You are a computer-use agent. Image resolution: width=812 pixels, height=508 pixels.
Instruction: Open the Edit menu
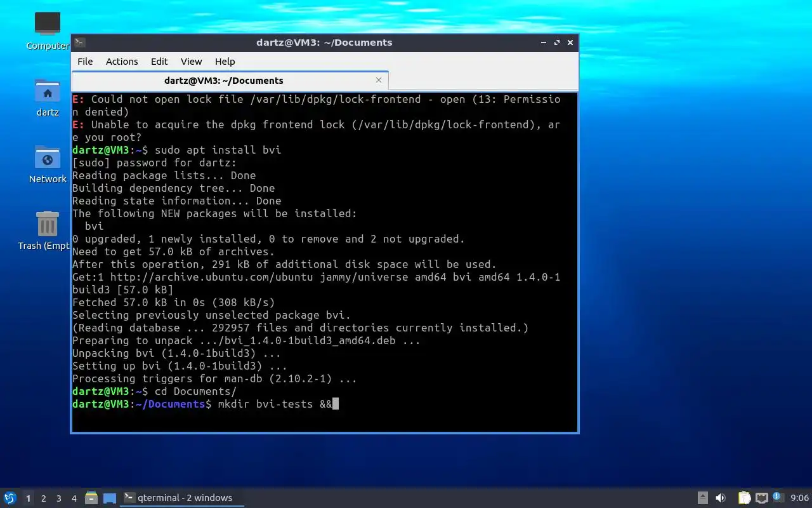pos(159,62)
